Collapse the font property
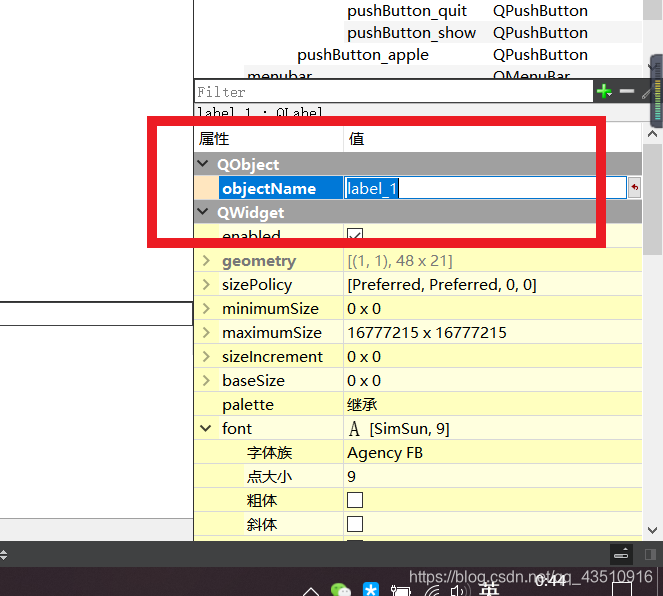Viewport: 663px width, 596px height. [206, 429]
